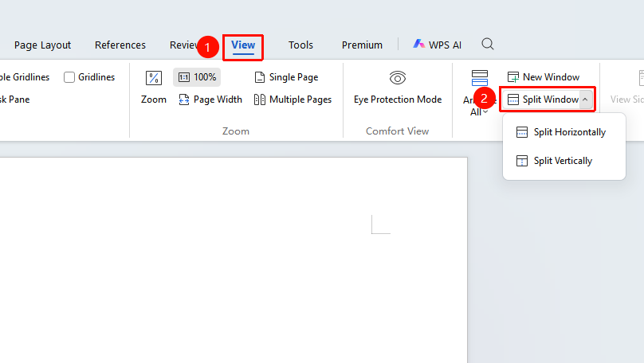Open the Page Layout tab
The height and width of the screenshot is (363, 644).
click(x=42, y=45)
